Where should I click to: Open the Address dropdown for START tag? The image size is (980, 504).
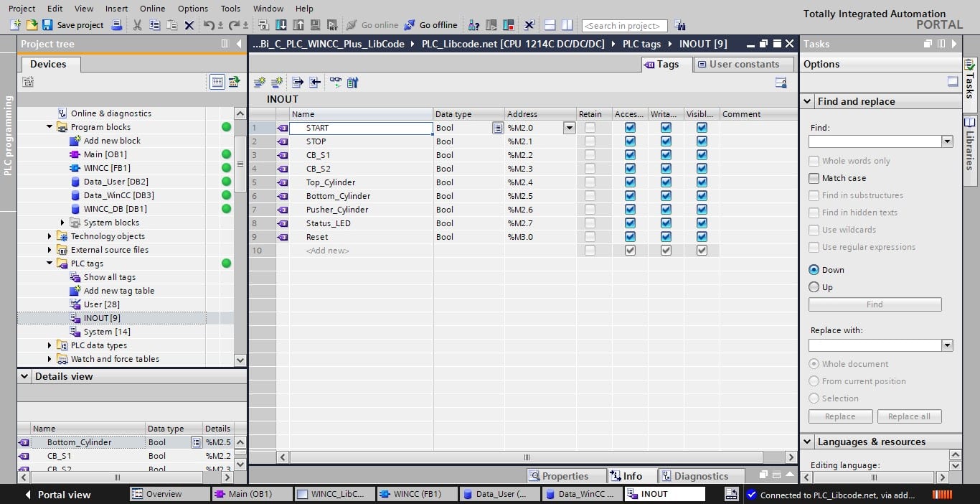pyautogui.click(x=569, y=128)
